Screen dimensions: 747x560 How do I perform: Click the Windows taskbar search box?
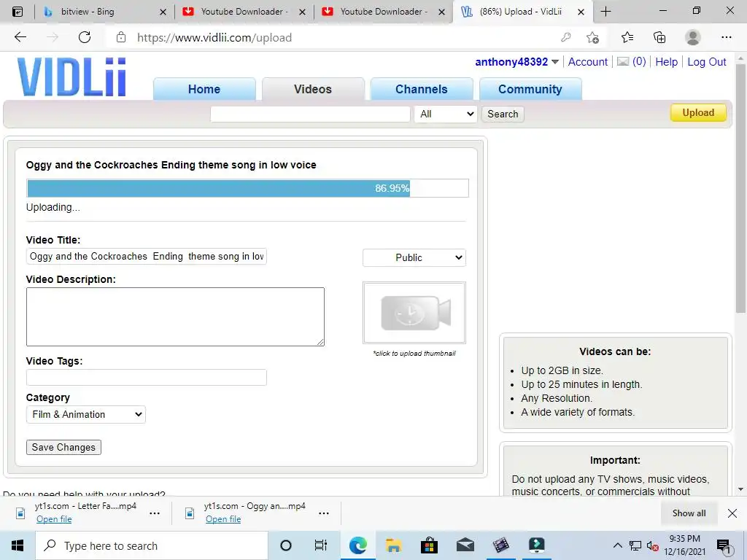pos(152,545)
